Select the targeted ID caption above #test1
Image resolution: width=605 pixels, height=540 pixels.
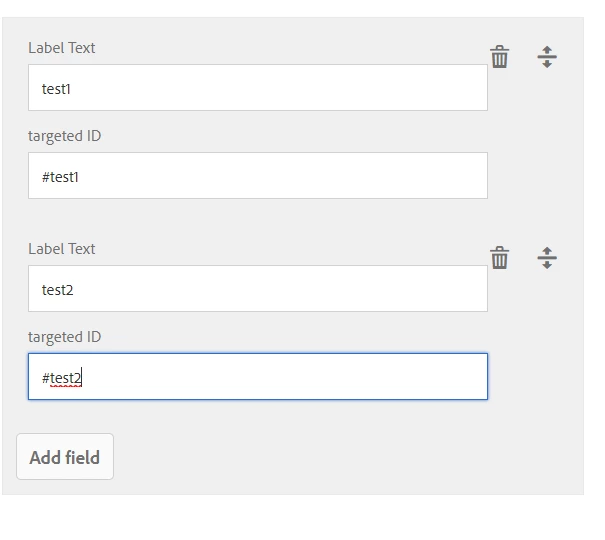pos(64,136)
